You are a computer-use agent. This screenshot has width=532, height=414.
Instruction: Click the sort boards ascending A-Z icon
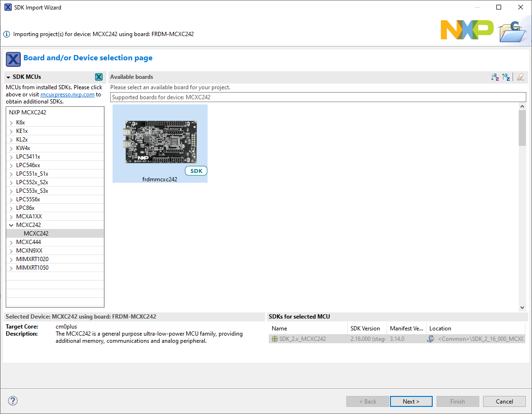point(495,77)
